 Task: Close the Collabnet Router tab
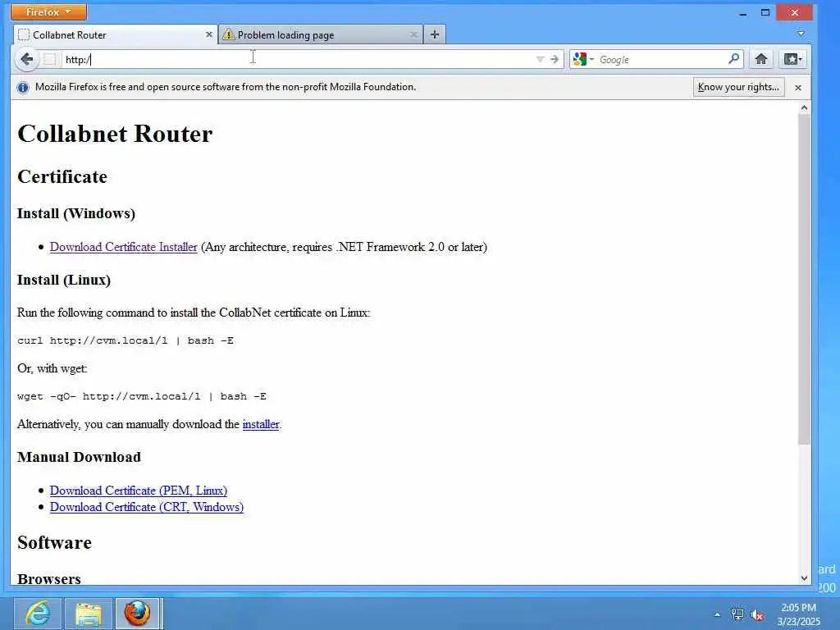click(209, 34)
